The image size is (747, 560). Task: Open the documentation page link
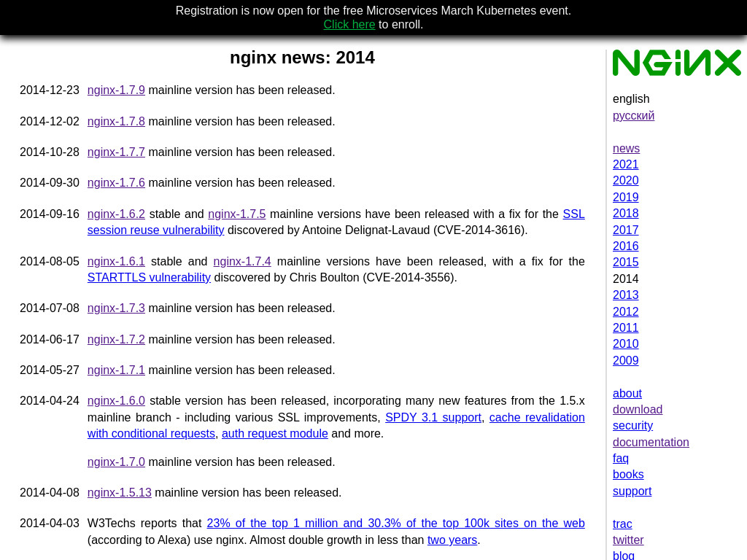pyautogui.click(x=651, y=443)
